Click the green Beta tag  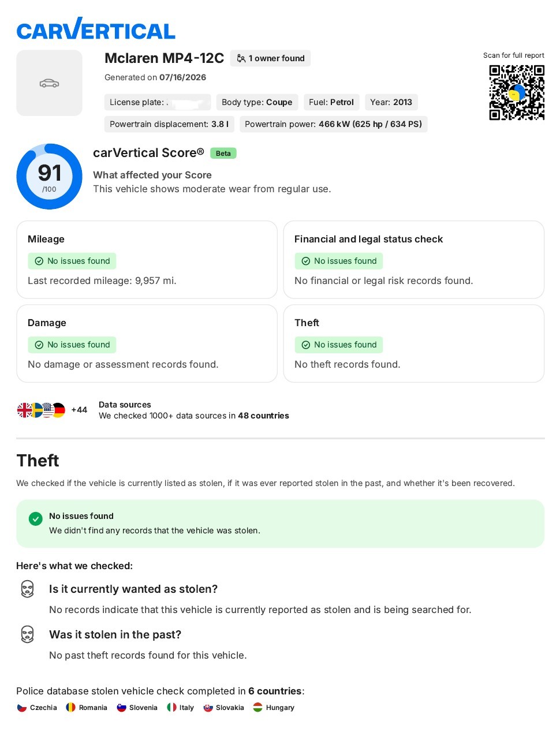click(x=223, y=154)
